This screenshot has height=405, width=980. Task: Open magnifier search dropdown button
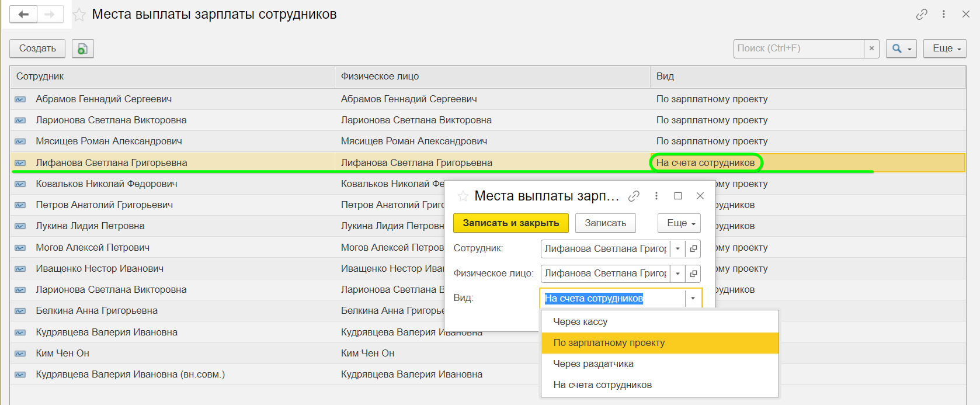tap(901, 49)
